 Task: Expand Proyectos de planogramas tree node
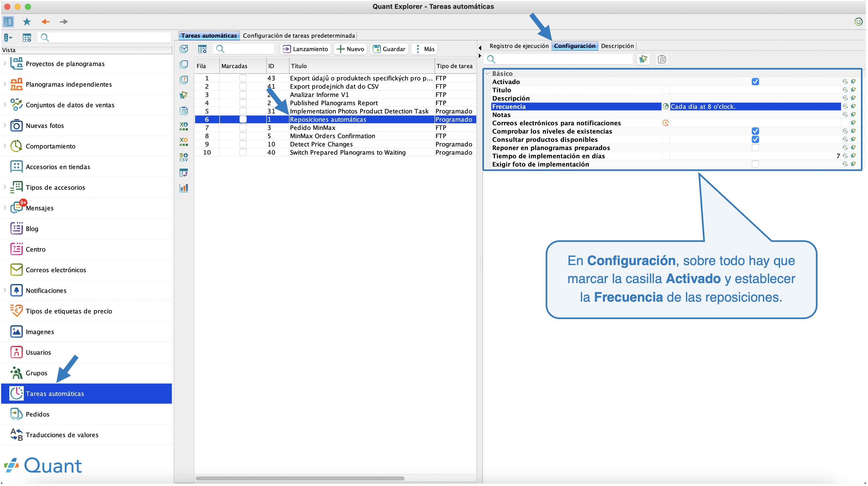pyautogui.click(x=5, y=63)
